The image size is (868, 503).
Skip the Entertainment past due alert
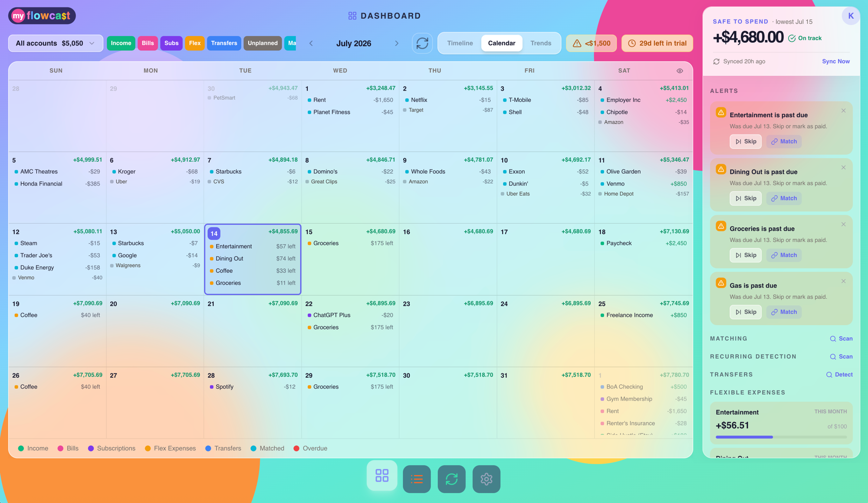point(746,141)
